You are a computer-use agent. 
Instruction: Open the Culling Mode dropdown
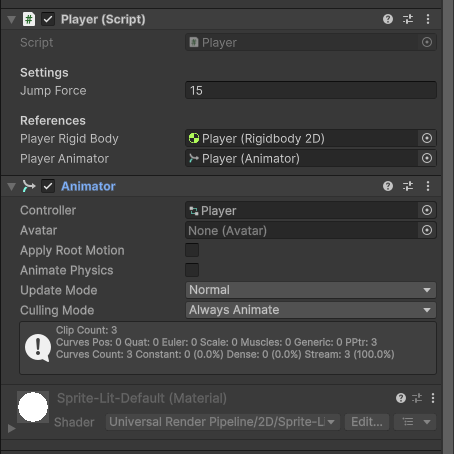point(311,310)
